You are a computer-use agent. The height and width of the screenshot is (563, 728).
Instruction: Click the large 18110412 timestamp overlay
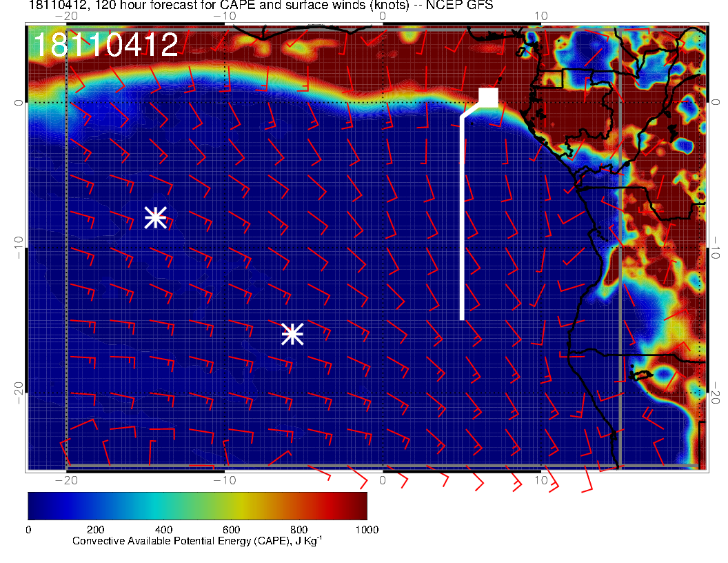(x=105, y=46)
